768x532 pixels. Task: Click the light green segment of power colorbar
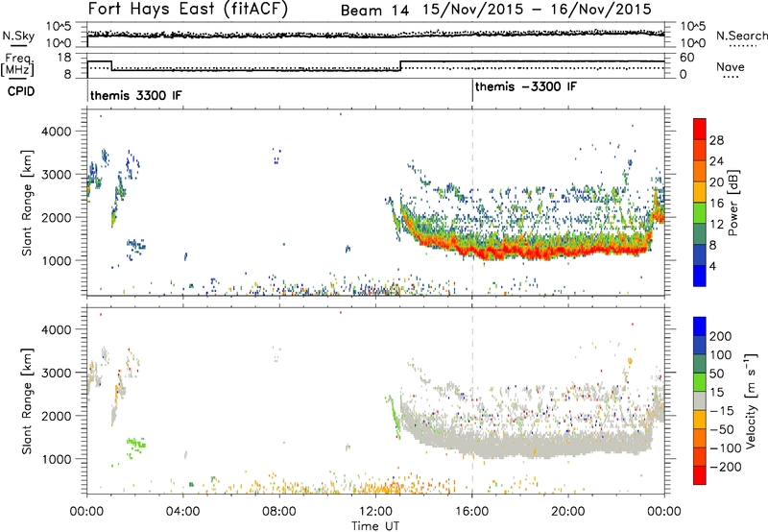pos(700,213)
